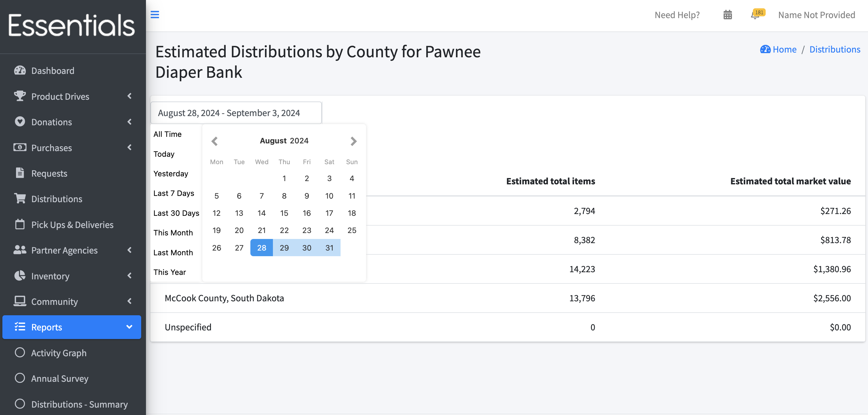
Task: Click the $2,556.00 market value cell
Action: pyautogui.click(x=832, y=298)
